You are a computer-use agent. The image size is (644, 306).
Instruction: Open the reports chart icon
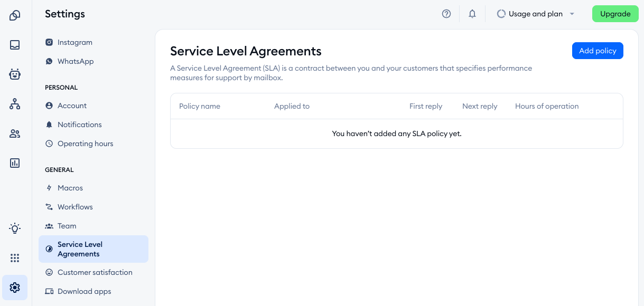click(15, 163)
